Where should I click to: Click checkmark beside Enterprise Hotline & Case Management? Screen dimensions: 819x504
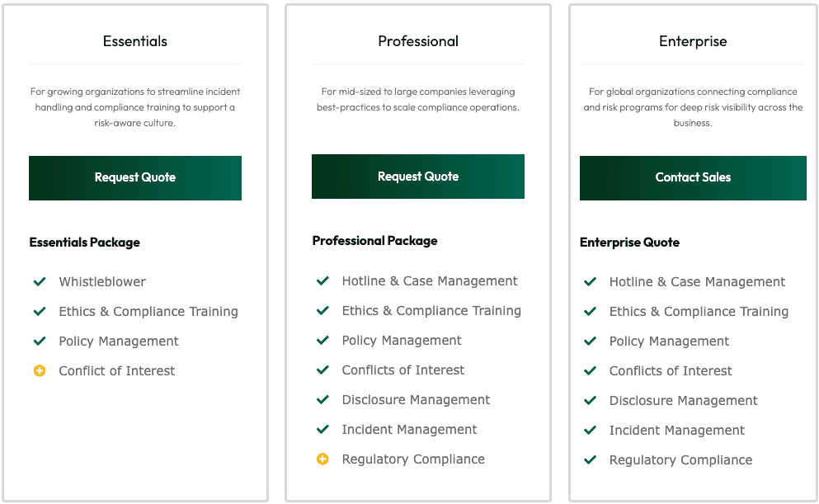(590, 282)
